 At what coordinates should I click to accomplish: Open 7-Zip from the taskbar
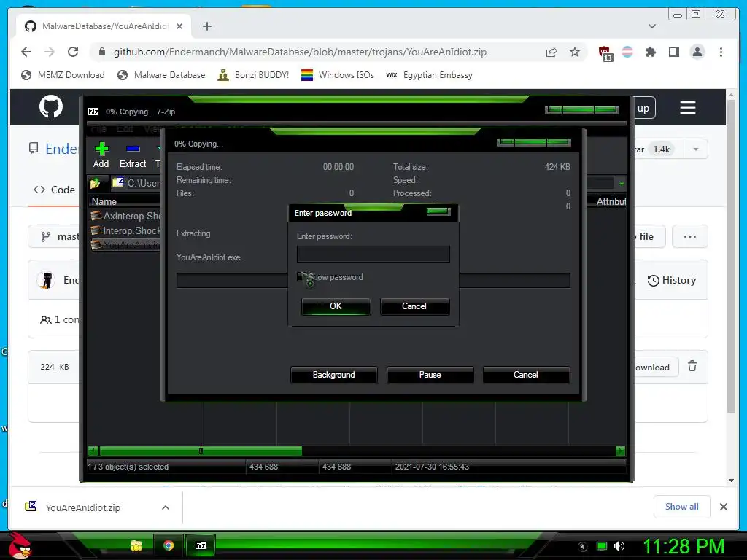[x=201, y=545]
